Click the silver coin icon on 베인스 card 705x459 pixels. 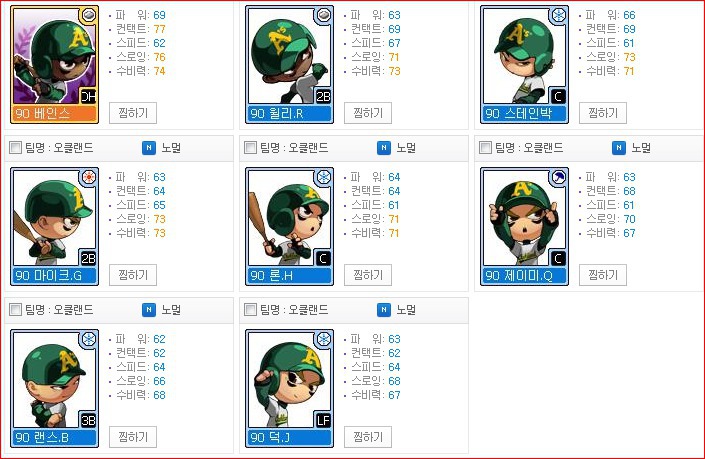89,15
